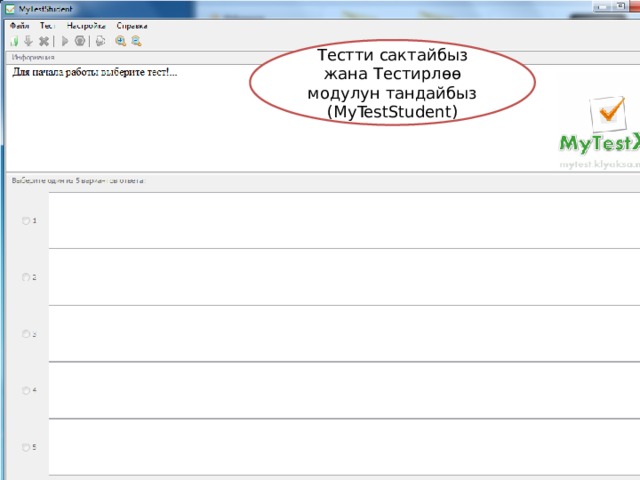Viewport: 640px width, 480px height.
Task: Click the grey download arrow toolbar icon
Action: 28,41
